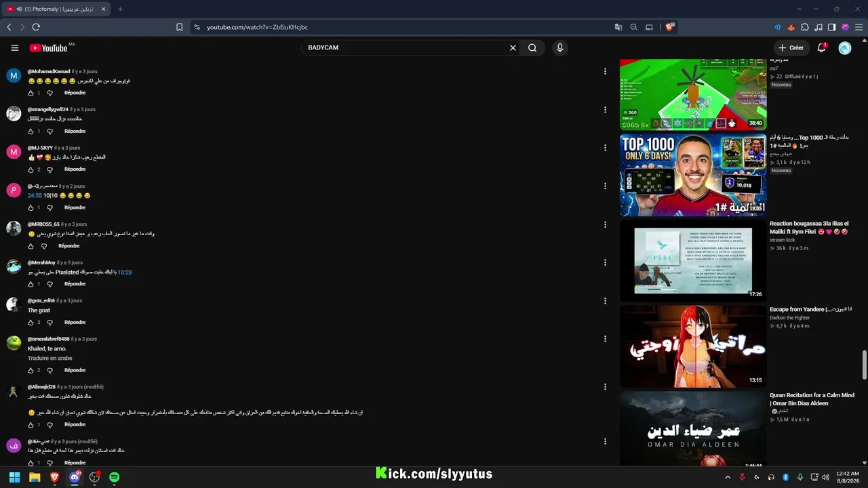Screen dimensions: 868x488
Task: Open Brave Shields lion icon
Action: tap(669, 27)
